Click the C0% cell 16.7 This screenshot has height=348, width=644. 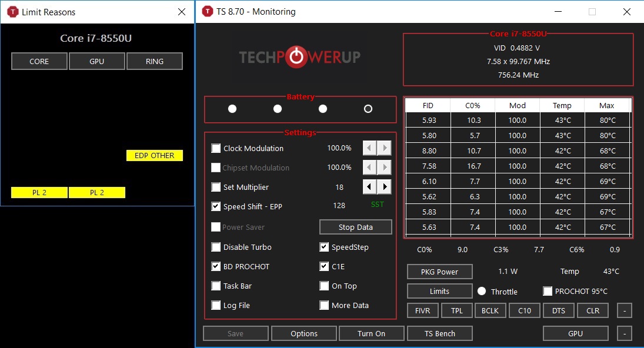[x=474, y=166]
